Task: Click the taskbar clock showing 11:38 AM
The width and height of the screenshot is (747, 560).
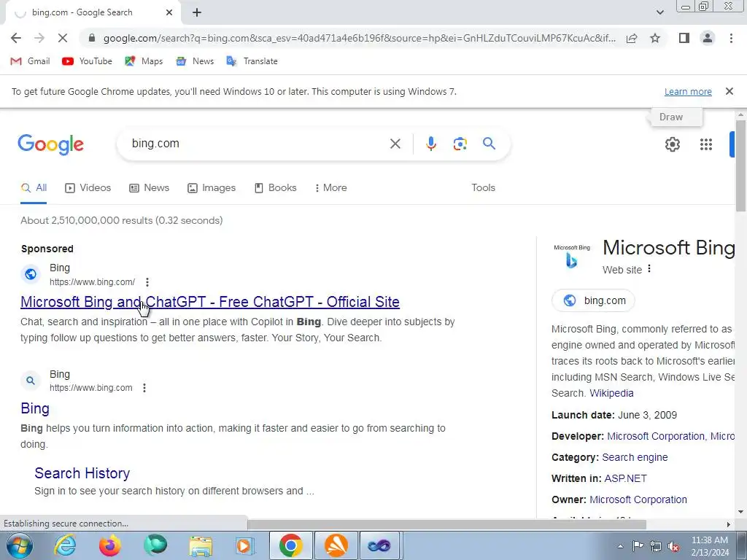Action: [710, 546]
